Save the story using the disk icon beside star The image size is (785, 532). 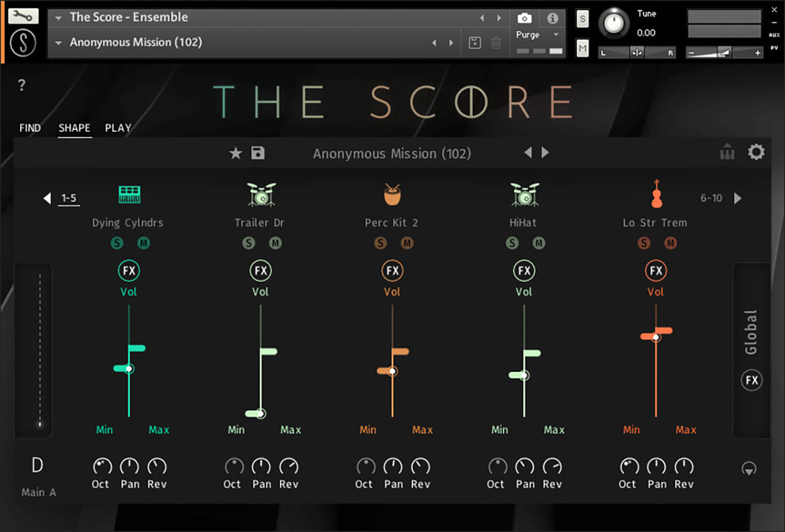pos(258,153)
